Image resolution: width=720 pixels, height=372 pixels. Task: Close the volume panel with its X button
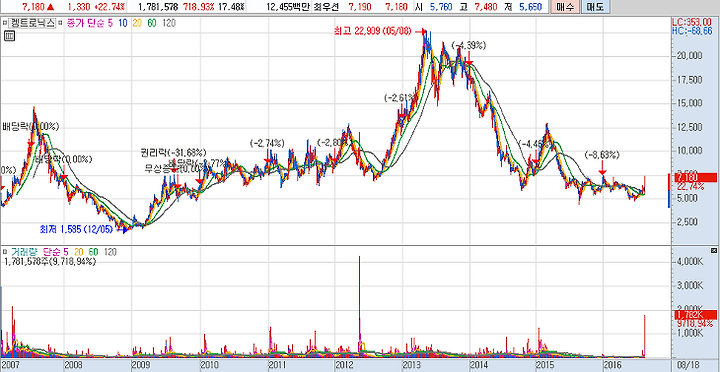click(x=713, y=250)
